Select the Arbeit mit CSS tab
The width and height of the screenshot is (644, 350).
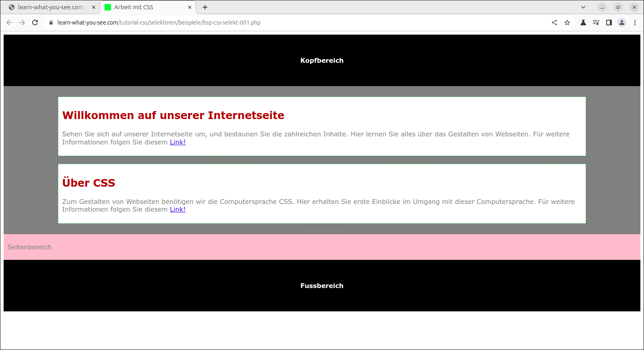coord(148,7)
